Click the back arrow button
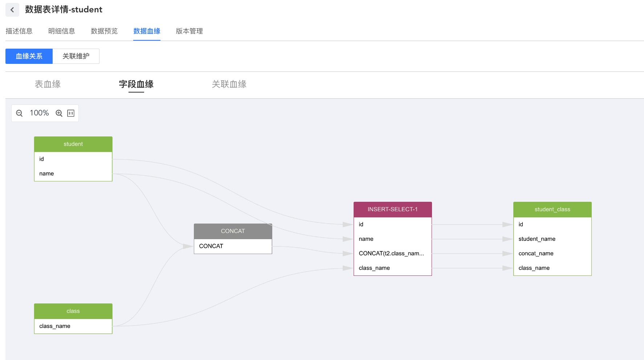Image resolution: width=644 pixels, height=360 pixels. pyautogui.click(x=12, y=10)
